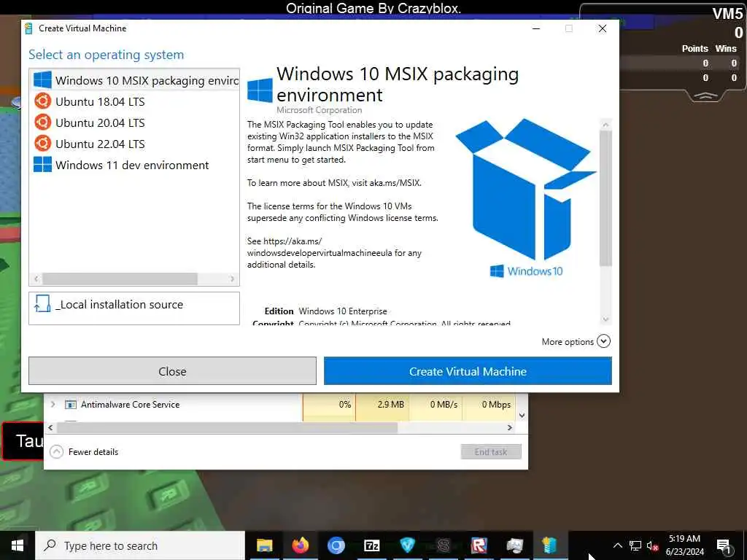
Task: Expand Antimalware Core Service row in Task Manager
Action: point(53,404)
